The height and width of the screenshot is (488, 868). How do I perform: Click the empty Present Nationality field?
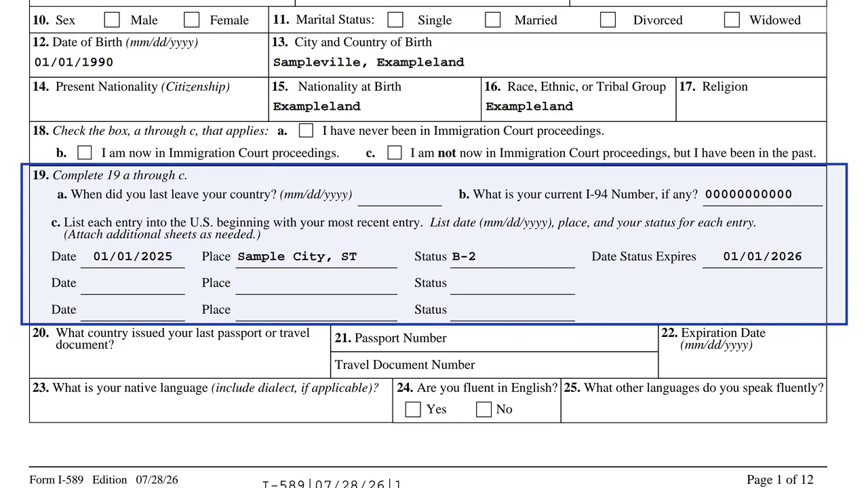pos(149,107)
